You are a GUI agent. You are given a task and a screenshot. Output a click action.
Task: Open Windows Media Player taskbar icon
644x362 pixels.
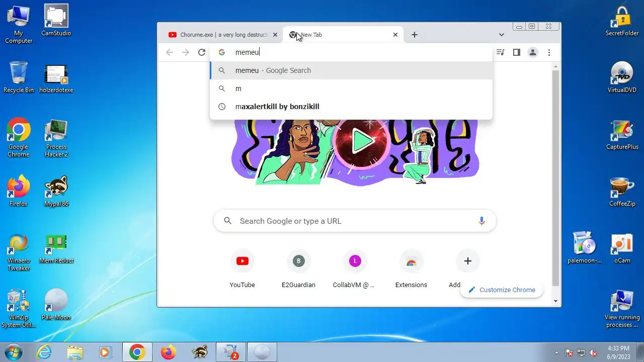[x=106, y=352]
